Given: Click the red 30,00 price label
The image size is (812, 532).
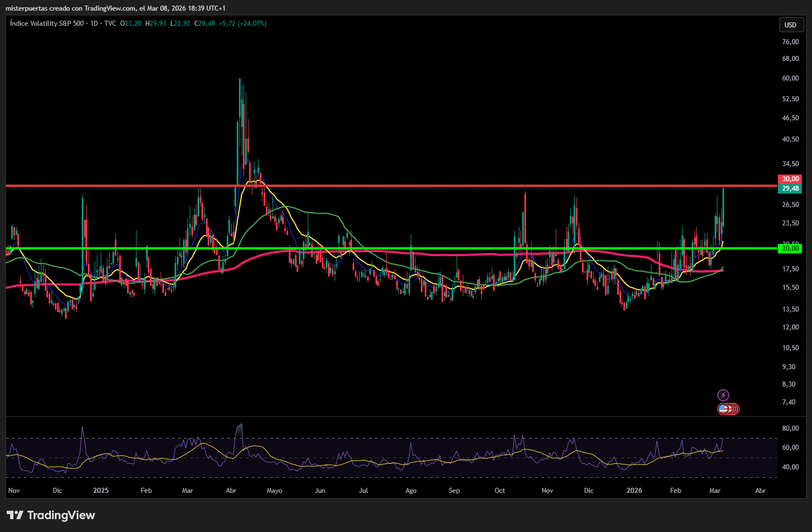Looking at the screenshot, I should 790,179.
